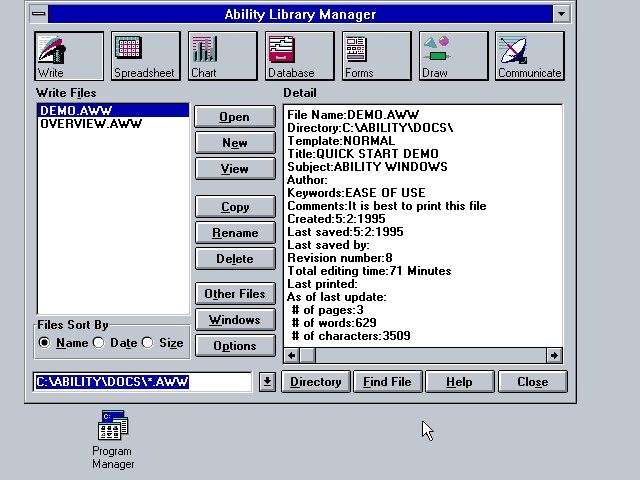Sort files by Name
The image size is (640, 480).
tap(44, 342)
